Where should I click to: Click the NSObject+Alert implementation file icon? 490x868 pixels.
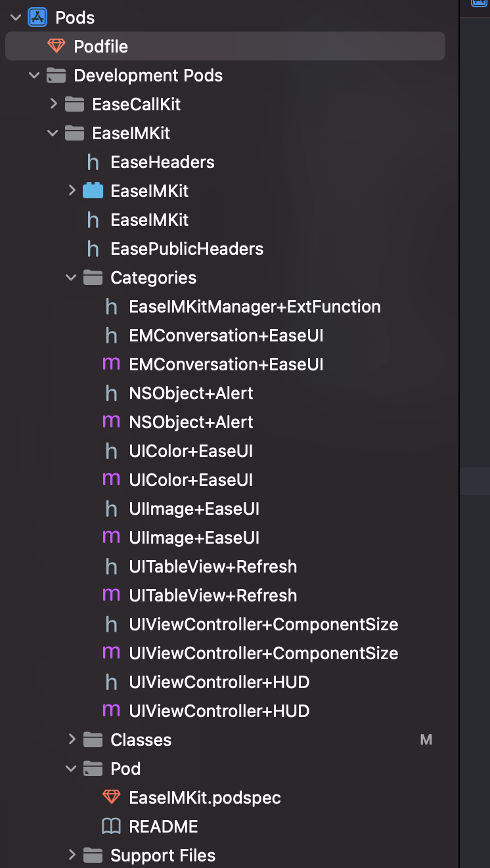point(112,422)
